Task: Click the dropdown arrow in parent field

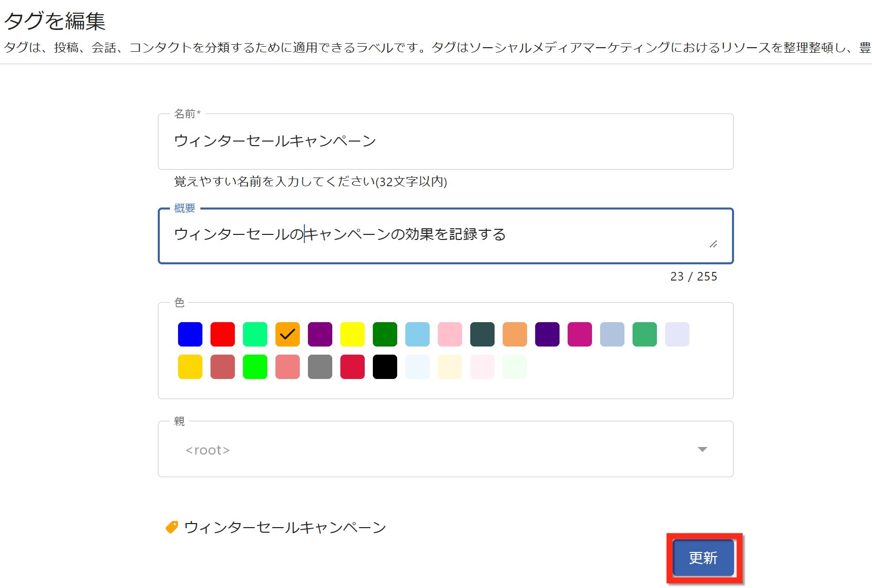Action: [x=703, y=449]
